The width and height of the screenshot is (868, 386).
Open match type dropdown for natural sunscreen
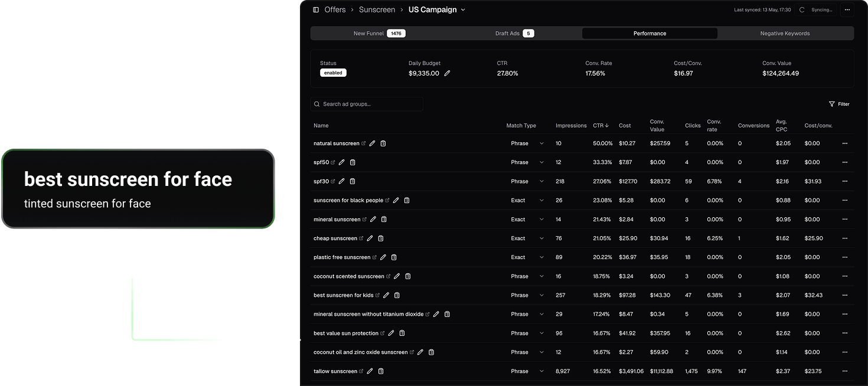click(x=527, y=143)
